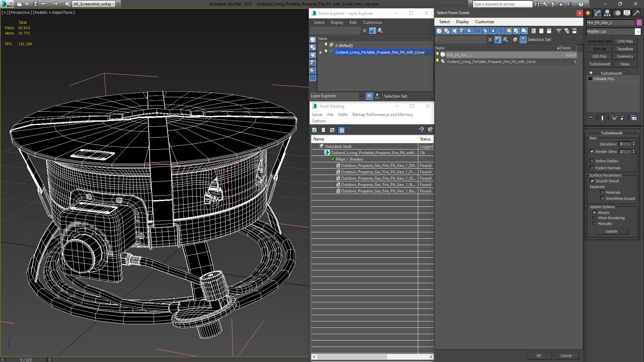Open 3ds Max Help question mark icon
This screenshot has width=644, height=362.
tap(581, 4)
